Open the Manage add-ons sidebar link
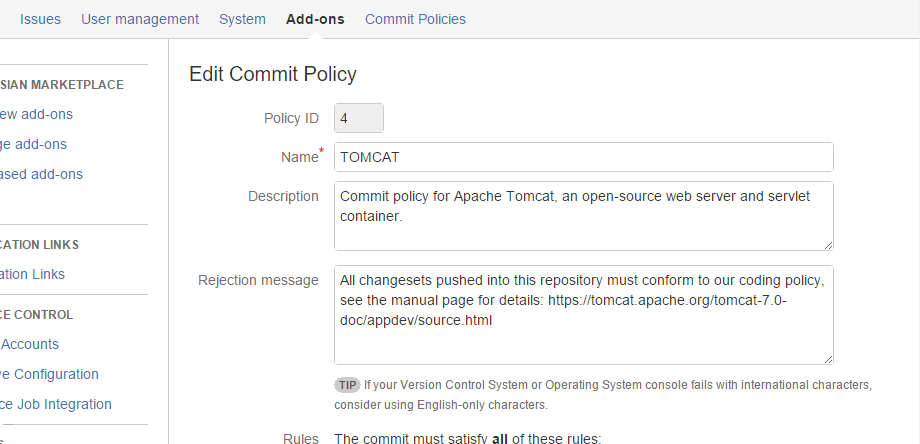 click(34, 144)
